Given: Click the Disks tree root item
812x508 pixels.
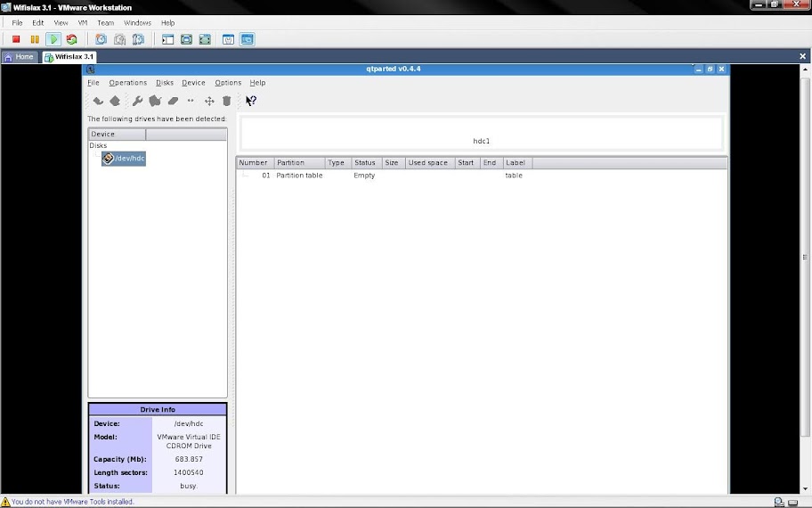Looking at the screenshot, I should coord(98,145).
